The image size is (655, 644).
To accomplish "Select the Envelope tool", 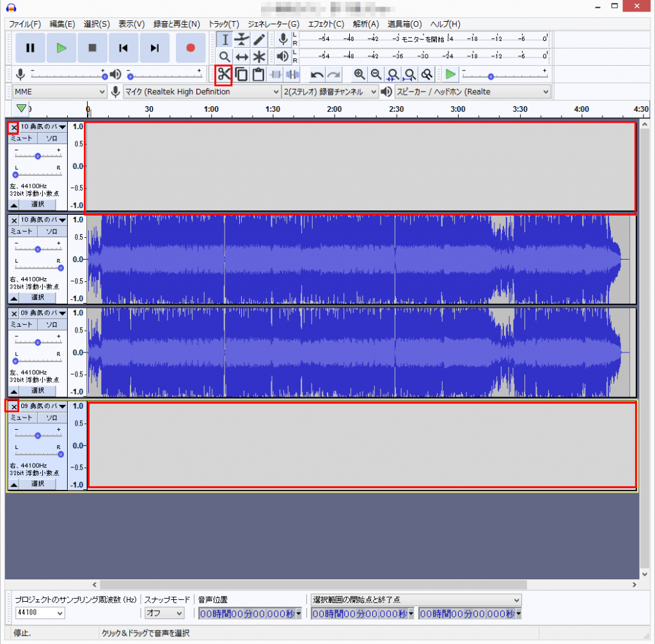I will click(x=241, y=40).
